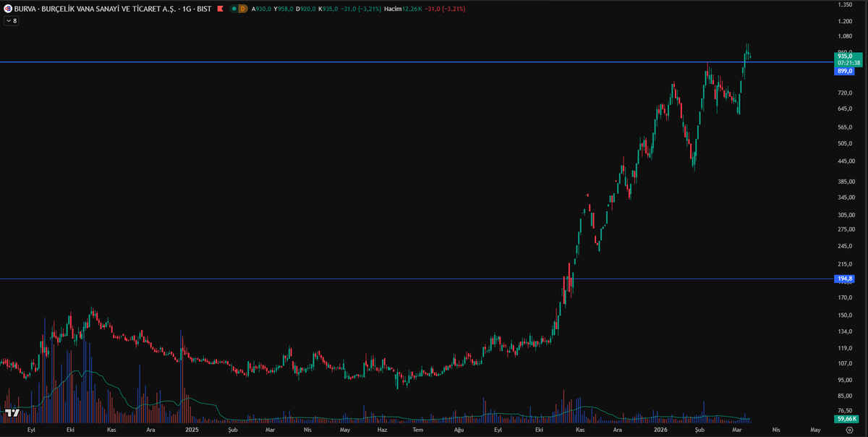Click the 899,0 price label on axis

[845, 71]
